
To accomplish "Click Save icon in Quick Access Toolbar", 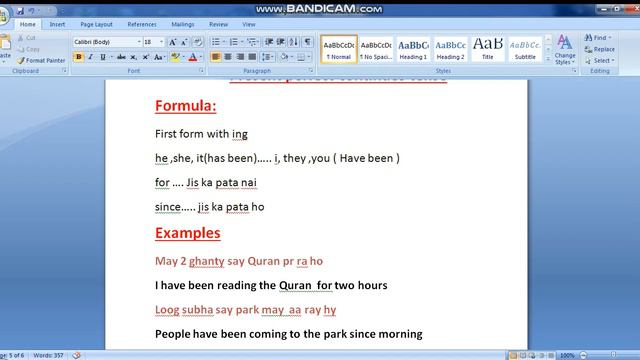I will 20,11.
